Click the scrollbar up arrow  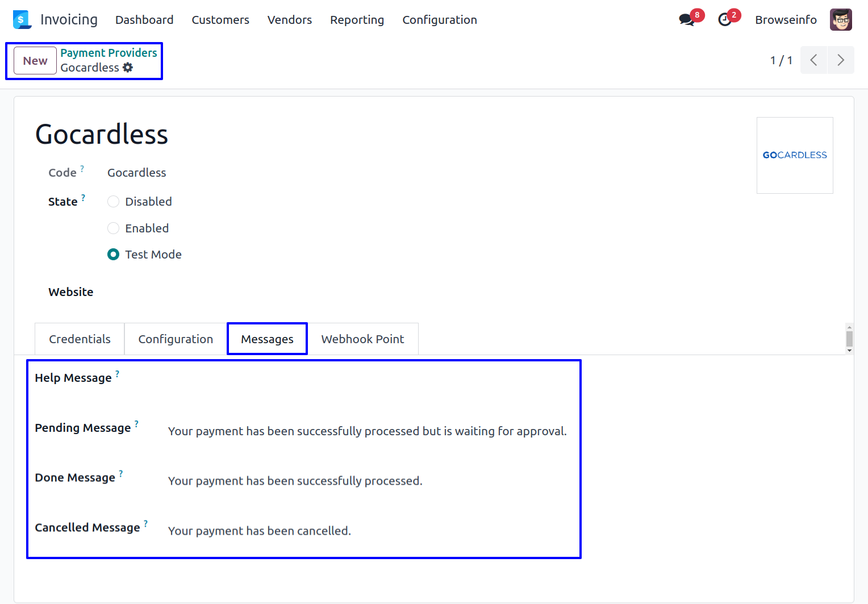[x=849, y=327]
